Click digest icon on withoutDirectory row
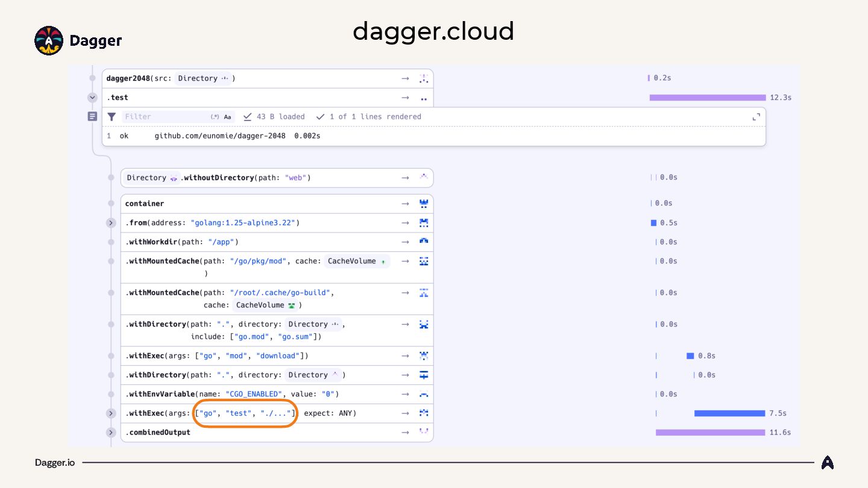Image resolution: width=868 pixels, height=488 pixels. [x=424, y=177]
